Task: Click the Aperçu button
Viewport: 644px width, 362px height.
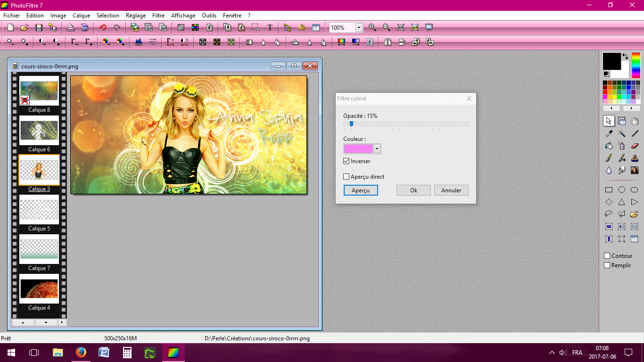Action: pyautogui.click(x=361, y=190)
